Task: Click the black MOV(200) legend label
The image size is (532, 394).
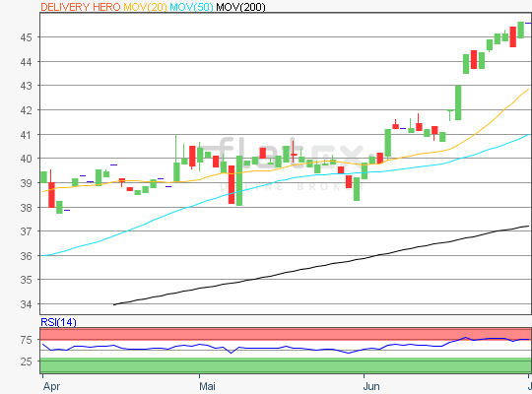Action: click(241, 7)
